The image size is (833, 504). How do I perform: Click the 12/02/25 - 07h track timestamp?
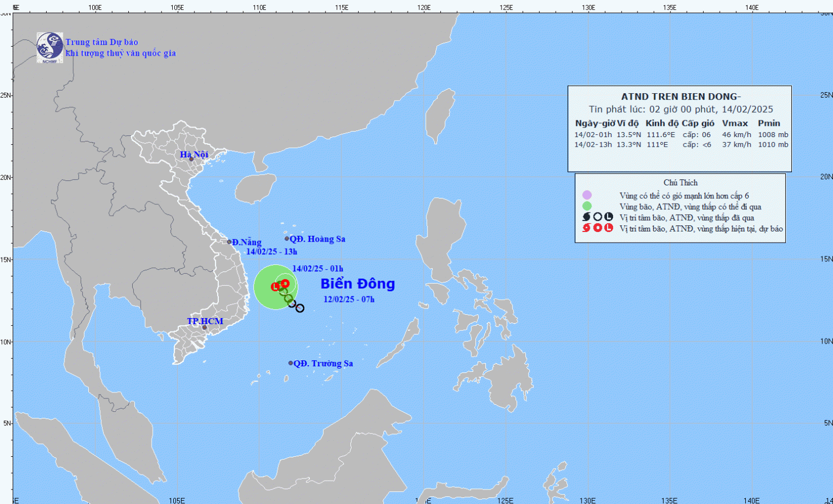coord(349,299)
